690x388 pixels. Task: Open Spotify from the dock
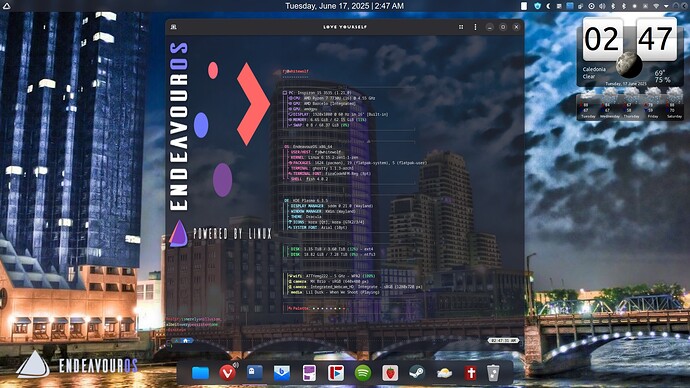point(363,373)
